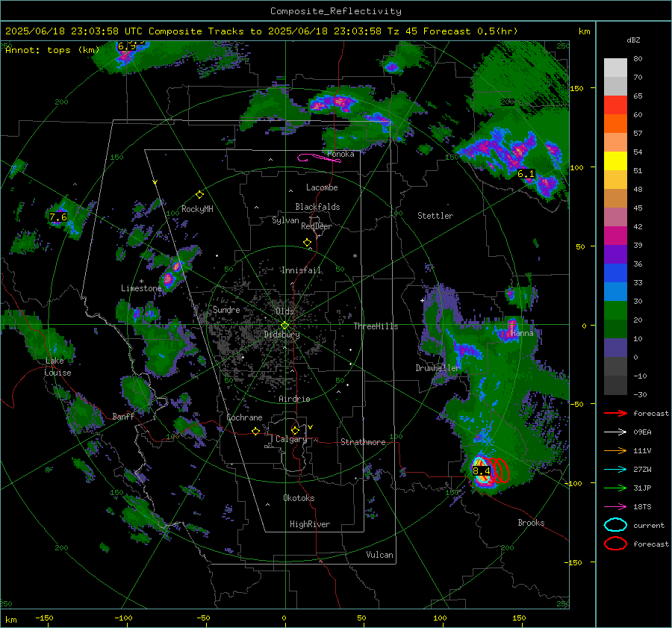Select the 8.4 km storm top annotation
Image resolution: width=672 pixels, height=628 pixels.
tap(482, 471)
